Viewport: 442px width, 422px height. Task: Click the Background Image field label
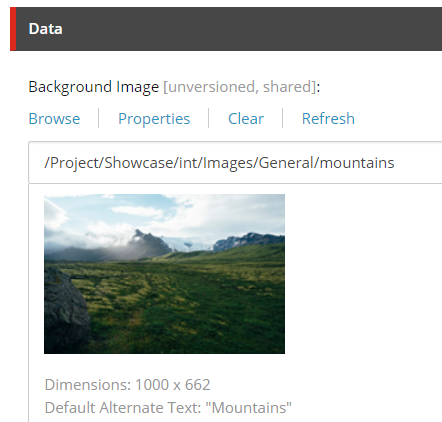click(94, 87)
